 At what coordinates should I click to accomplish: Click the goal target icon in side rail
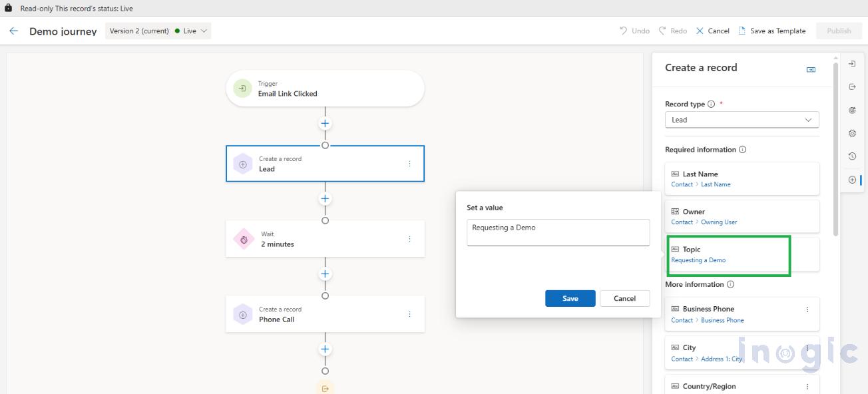852,110
